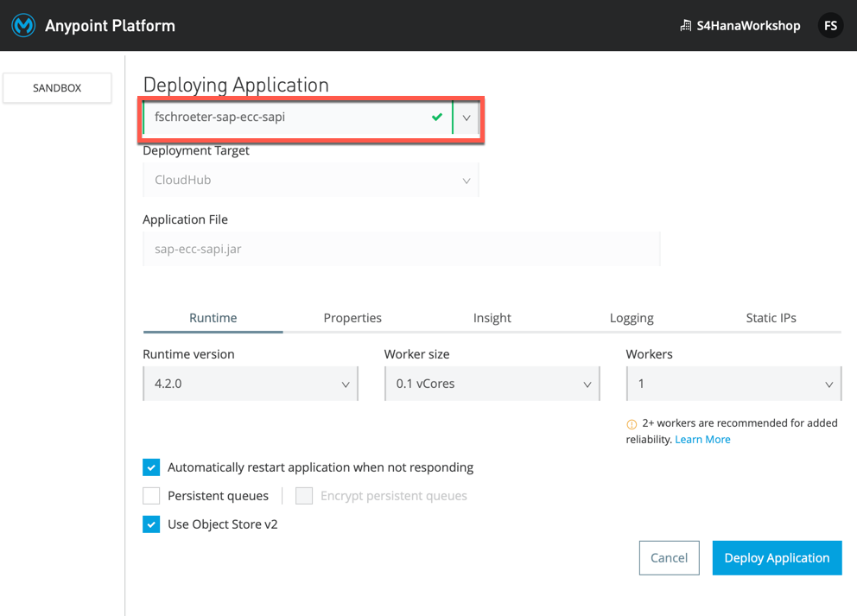Select the Static IPs tab
Viewport: 857px width, 616px height.
(771, 317)
